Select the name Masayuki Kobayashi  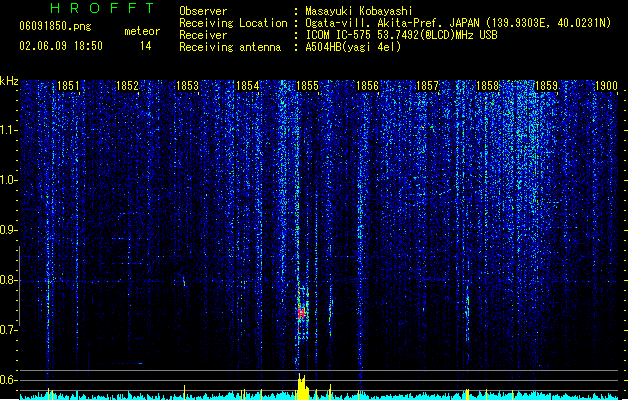pyautogui.click(x=359, y=11)
